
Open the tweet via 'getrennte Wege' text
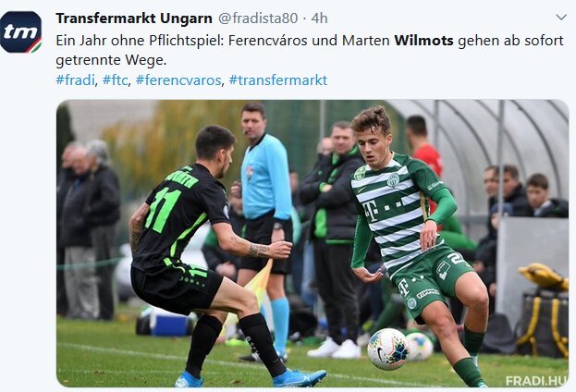coord(111,60)
